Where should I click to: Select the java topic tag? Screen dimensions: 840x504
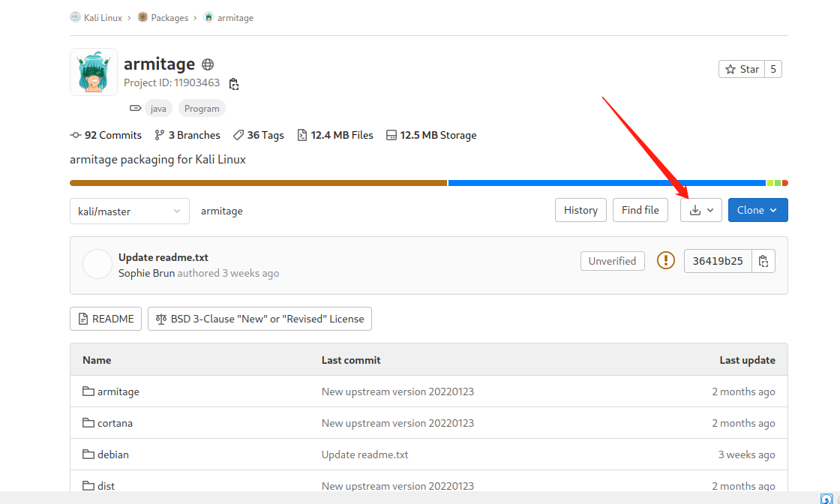(158, 108)
